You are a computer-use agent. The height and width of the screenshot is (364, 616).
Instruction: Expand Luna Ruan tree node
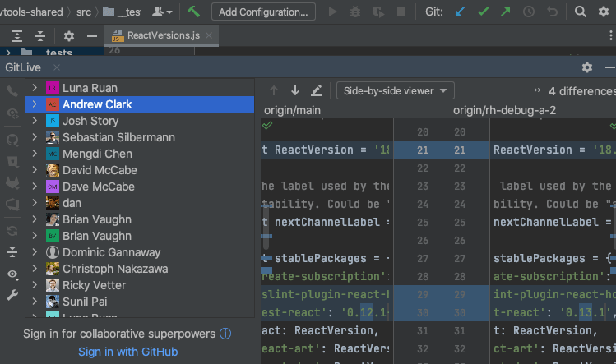35,88
